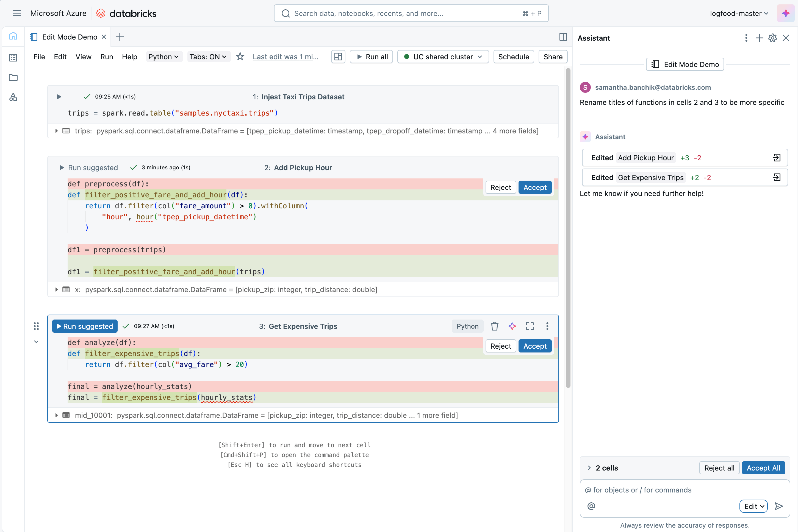798x532 pixels.
Task: Expand cell 3 to fullscreen focus mode
Action: 530,326
